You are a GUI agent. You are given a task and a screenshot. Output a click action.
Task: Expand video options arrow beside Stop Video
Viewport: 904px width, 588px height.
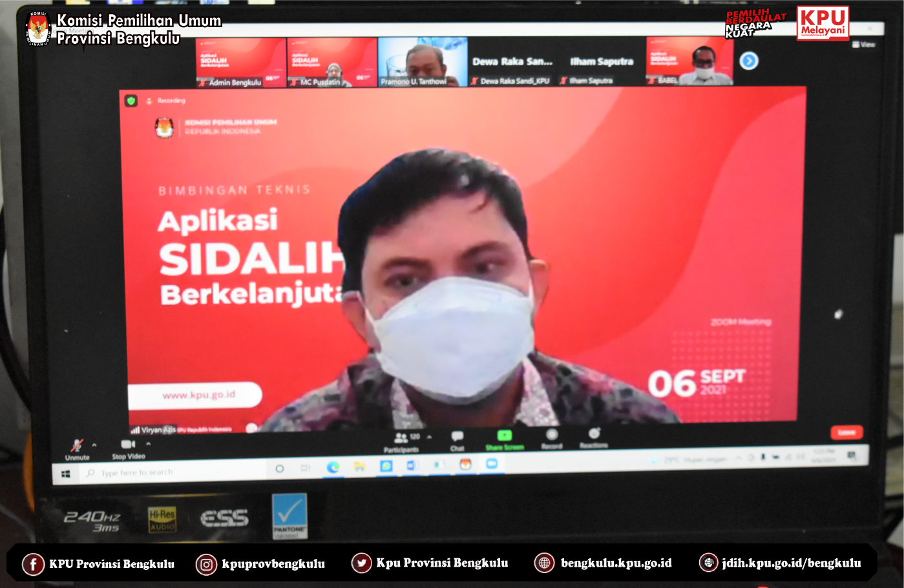pyautogui.click(x=148, y=444)
